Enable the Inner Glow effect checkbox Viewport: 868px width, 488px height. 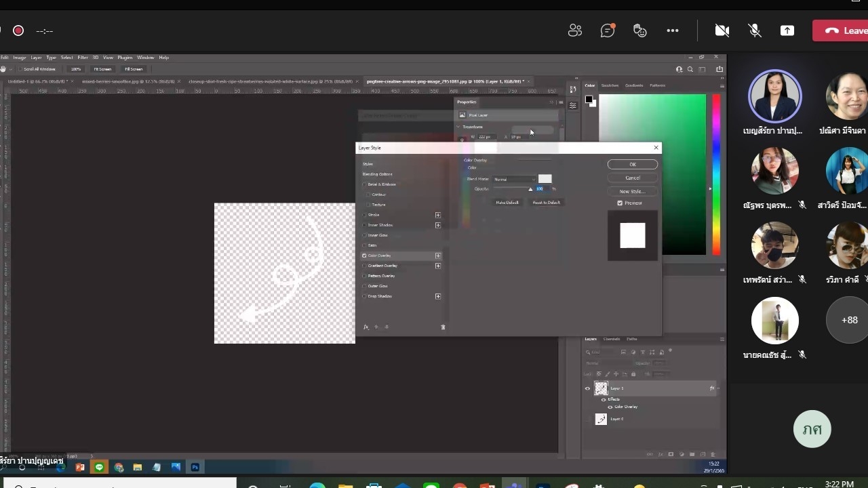[x=364, y=235]
